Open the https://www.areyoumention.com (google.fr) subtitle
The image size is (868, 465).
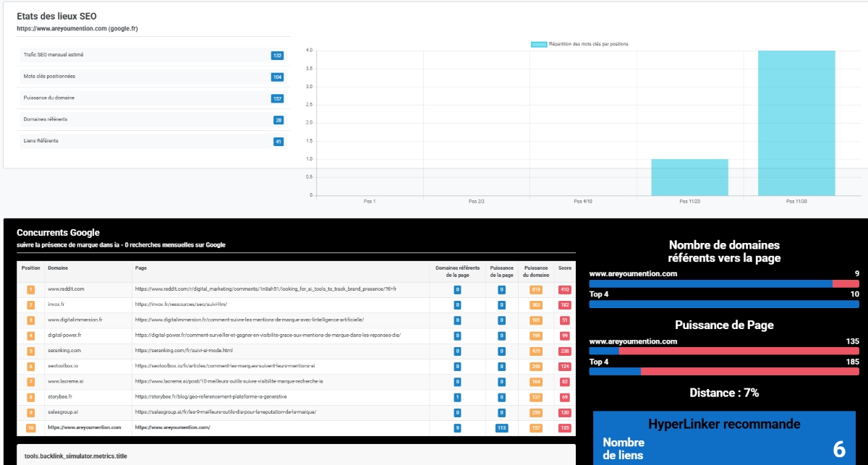[x=77, y=29]
